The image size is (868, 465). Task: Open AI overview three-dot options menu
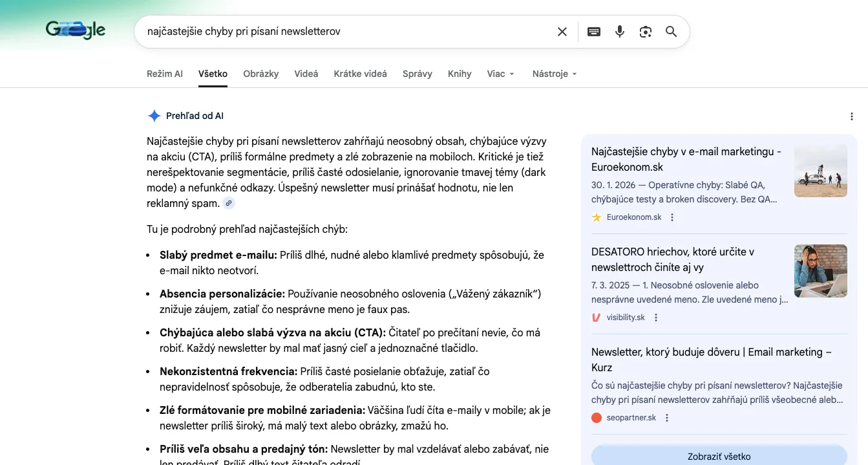tap(851, 116)
